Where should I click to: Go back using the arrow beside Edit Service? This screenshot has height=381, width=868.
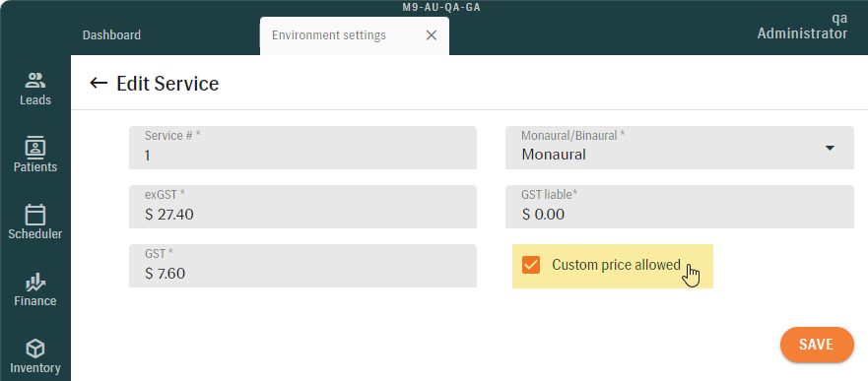99,84
